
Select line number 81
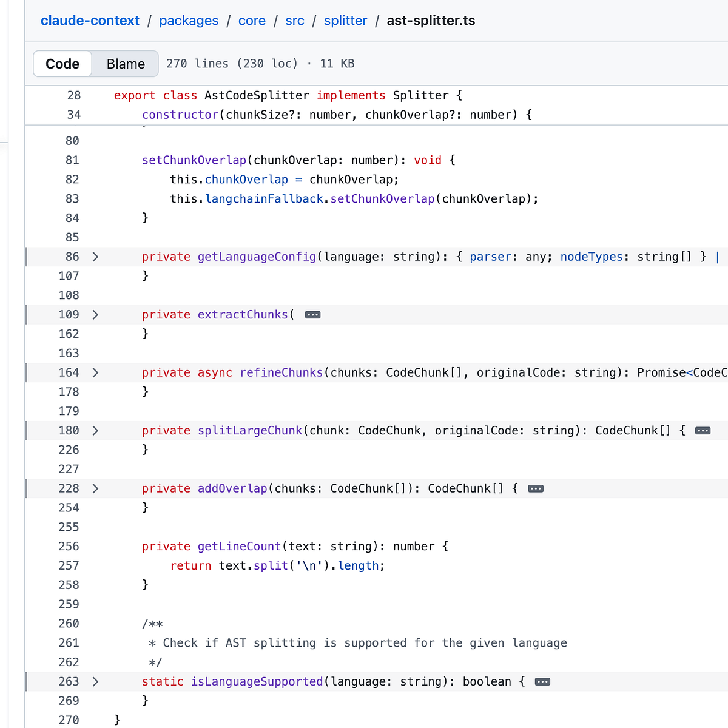click(72, 160)
